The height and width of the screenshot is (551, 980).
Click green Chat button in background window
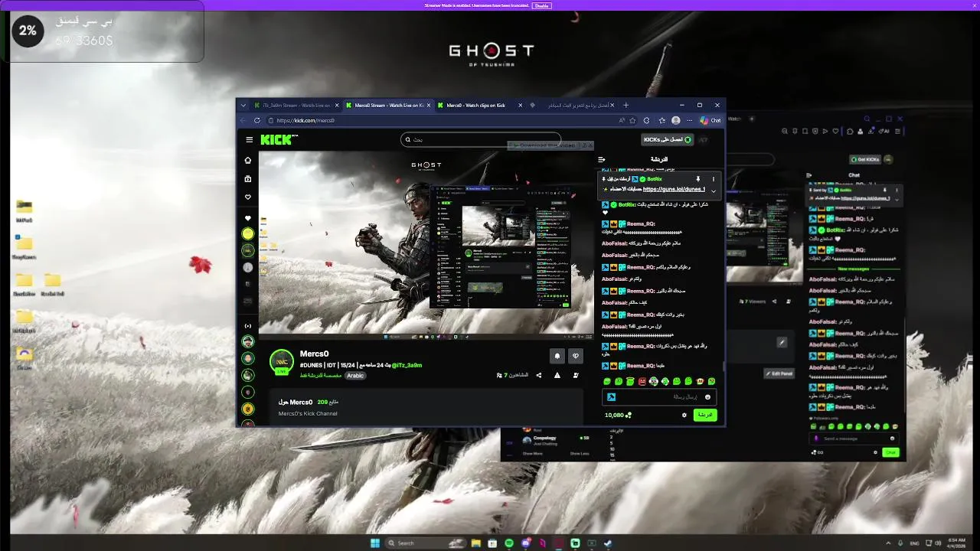tap(890, 452)
